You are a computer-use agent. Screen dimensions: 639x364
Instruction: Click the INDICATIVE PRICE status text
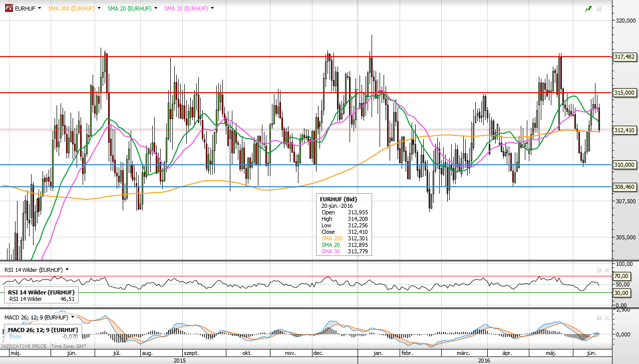pos(23,346)
